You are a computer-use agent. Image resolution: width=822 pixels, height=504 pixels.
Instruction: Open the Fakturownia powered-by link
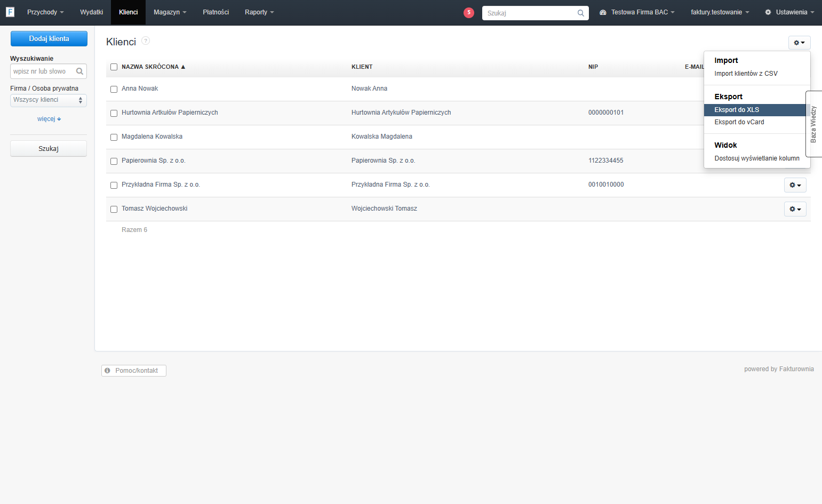pyautogui.click(x=796, y=369)
